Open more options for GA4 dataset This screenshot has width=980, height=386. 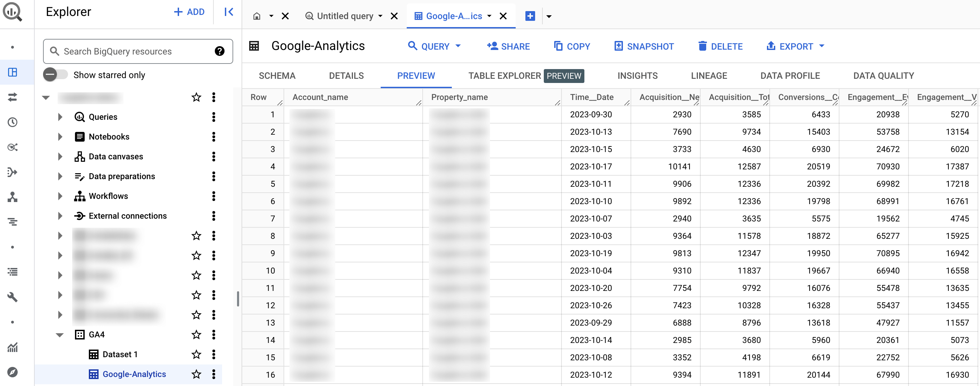point(214,335)
